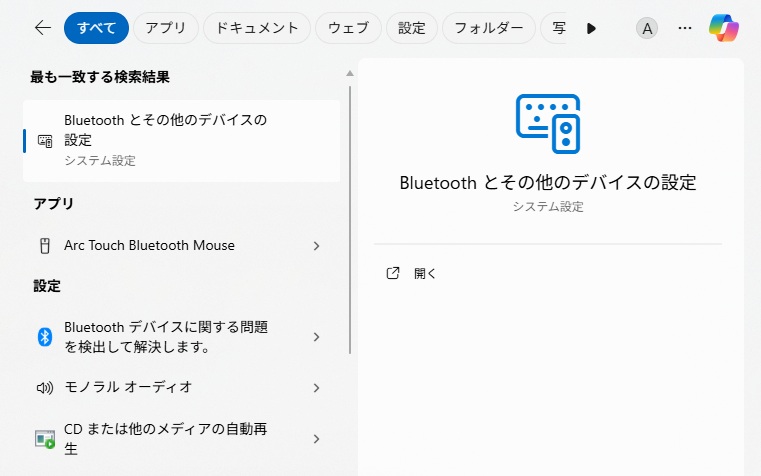Click the user account avatar A

(647, 28)
